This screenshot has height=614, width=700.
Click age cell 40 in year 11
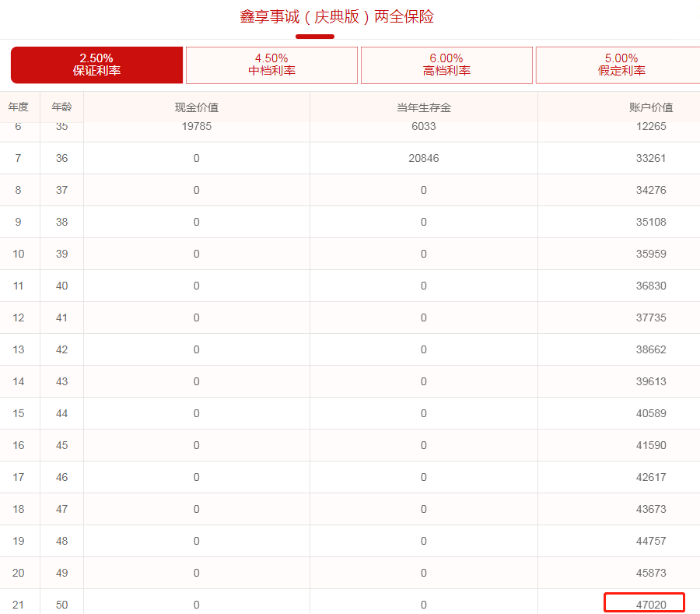[61, 286]
